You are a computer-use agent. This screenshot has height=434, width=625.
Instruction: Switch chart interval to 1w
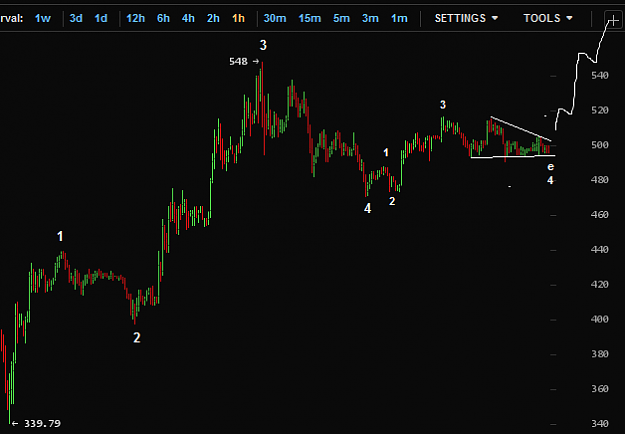point(43,18)
